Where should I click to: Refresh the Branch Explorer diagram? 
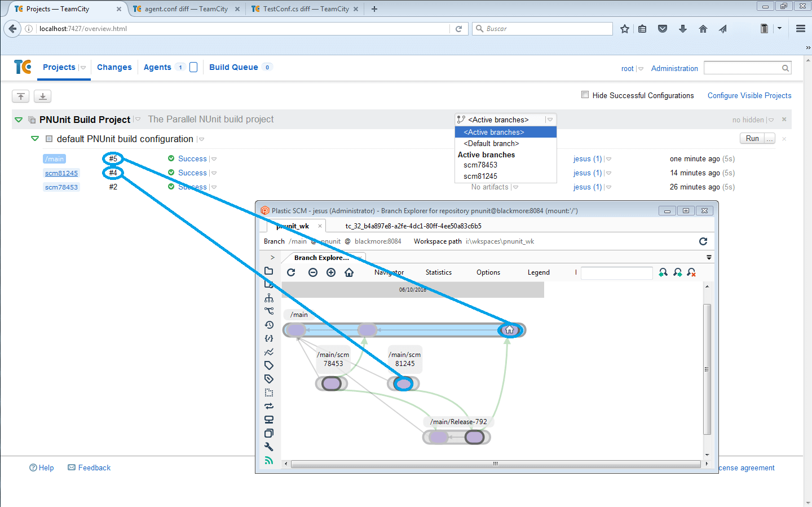pos(291,272)
